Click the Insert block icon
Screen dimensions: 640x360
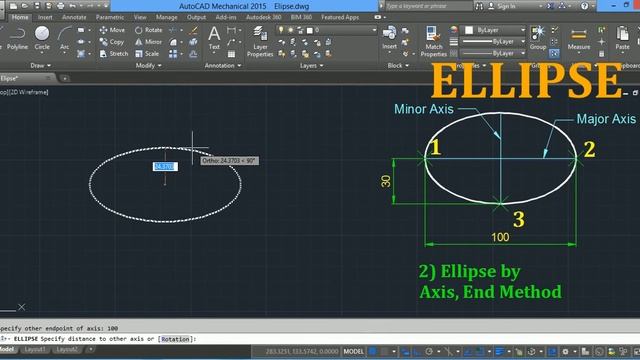tap(389, 38)
